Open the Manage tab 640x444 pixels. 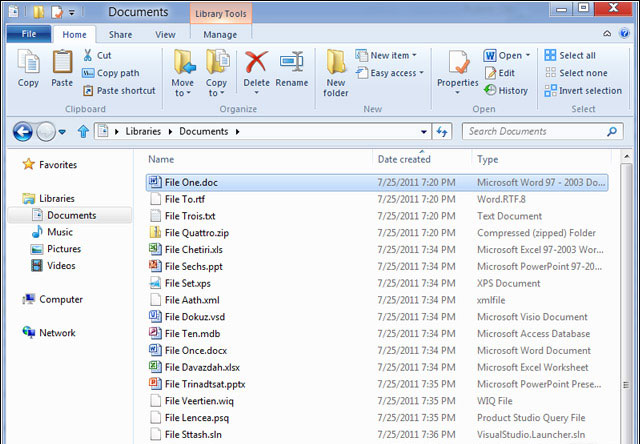click(220, 35)
